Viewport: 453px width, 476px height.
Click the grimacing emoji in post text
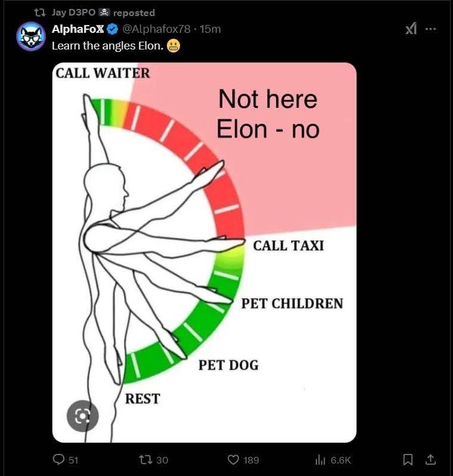173,47
